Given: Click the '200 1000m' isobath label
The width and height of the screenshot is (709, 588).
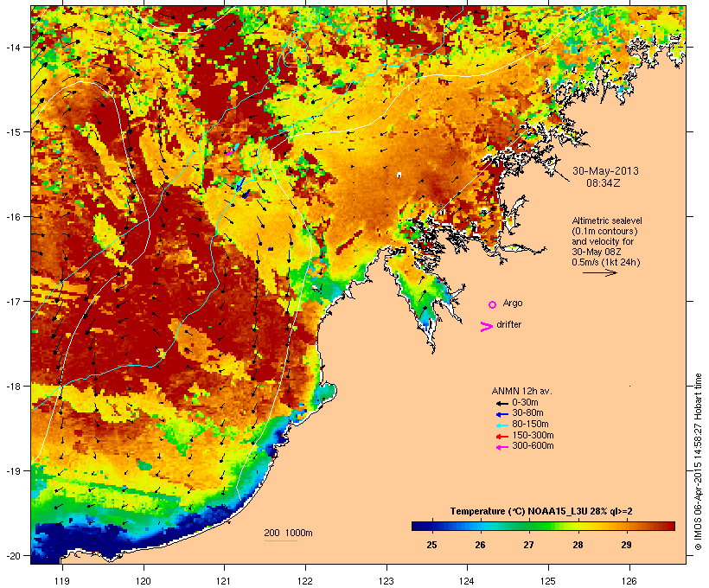Looking at the screenshot, I should (x=288, y=533).
